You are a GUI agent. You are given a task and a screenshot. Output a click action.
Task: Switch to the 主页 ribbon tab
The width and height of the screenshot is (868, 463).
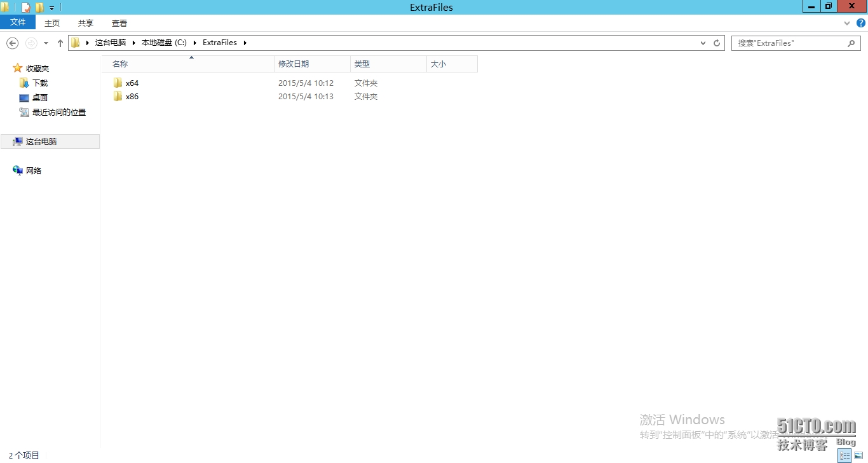52,23
